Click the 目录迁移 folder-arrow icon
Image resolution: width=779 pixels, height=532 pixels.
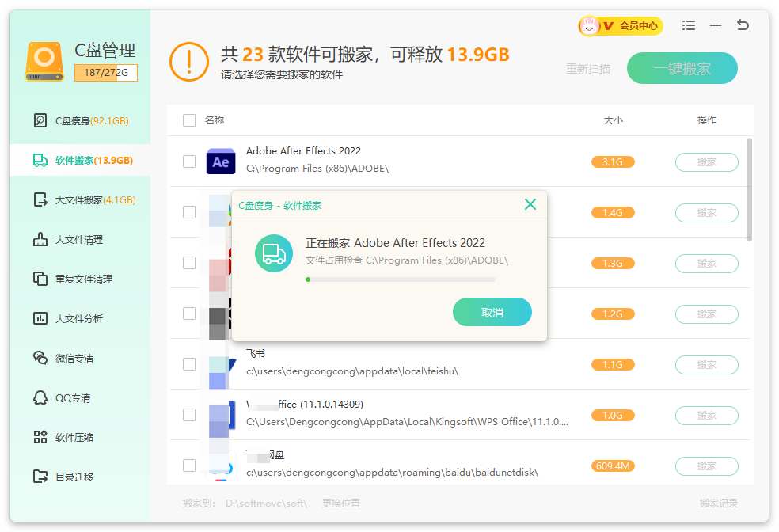(40, 477)
